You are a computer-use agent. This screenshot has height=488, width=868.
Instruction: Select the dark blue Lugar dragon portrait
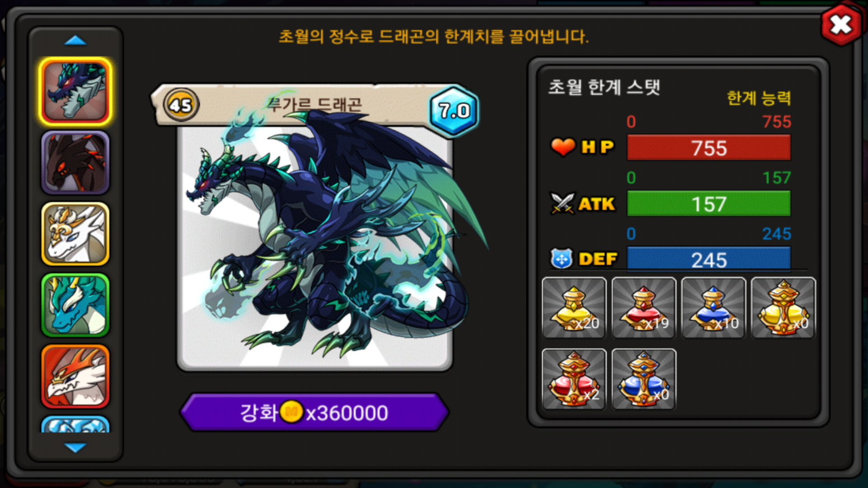[x=75, y=91]
